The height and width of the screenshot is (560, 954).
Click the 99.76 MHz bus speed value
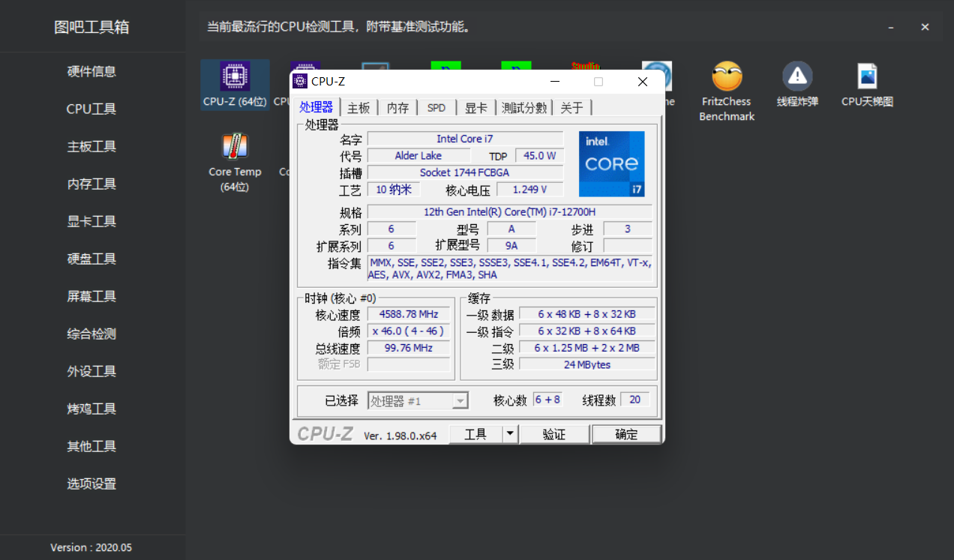click(x=409, y=348)
